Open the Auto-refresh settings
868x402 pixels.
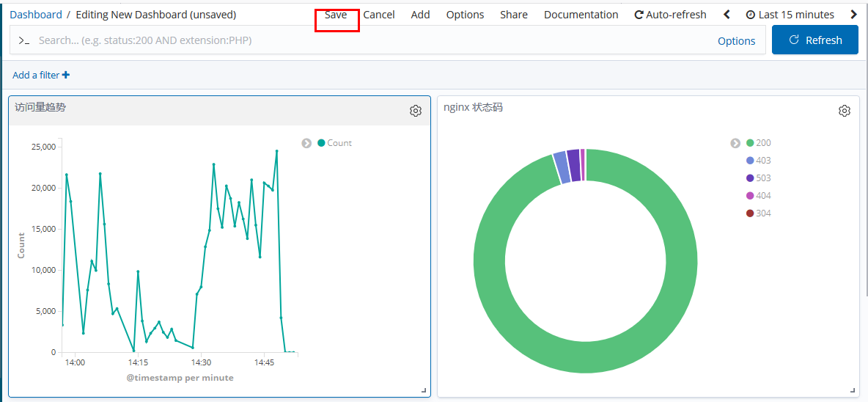coord(670,15)
